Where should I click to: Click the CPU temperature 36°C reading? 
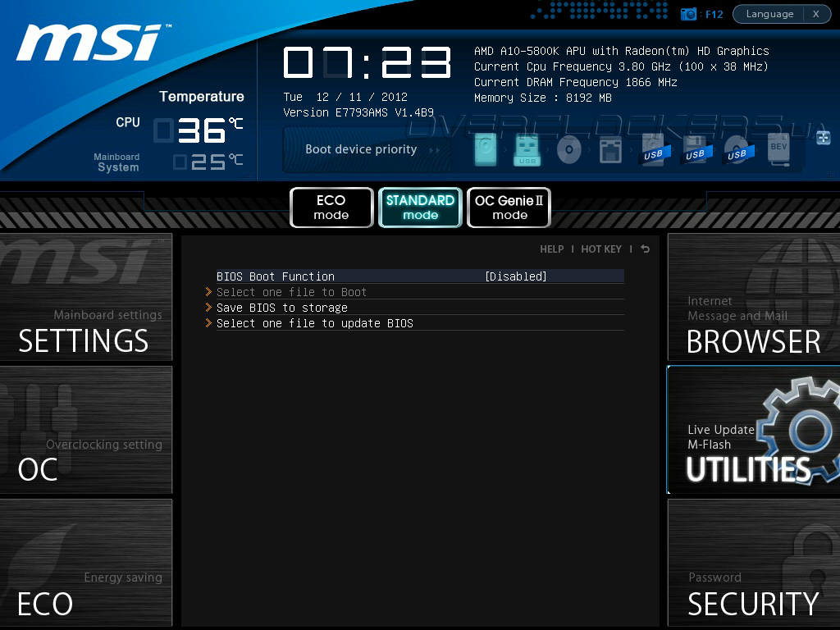coord(199,130)
